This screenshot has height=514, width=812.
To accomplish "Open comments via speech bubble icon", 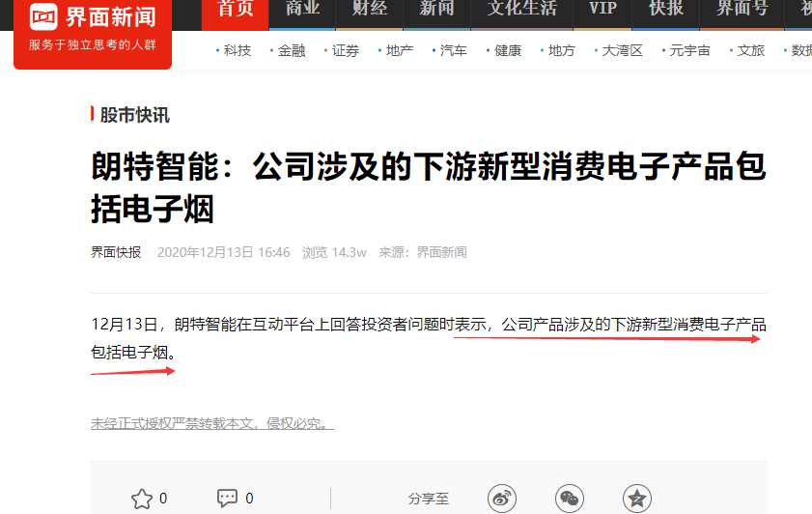I will [x=227, y=498].
